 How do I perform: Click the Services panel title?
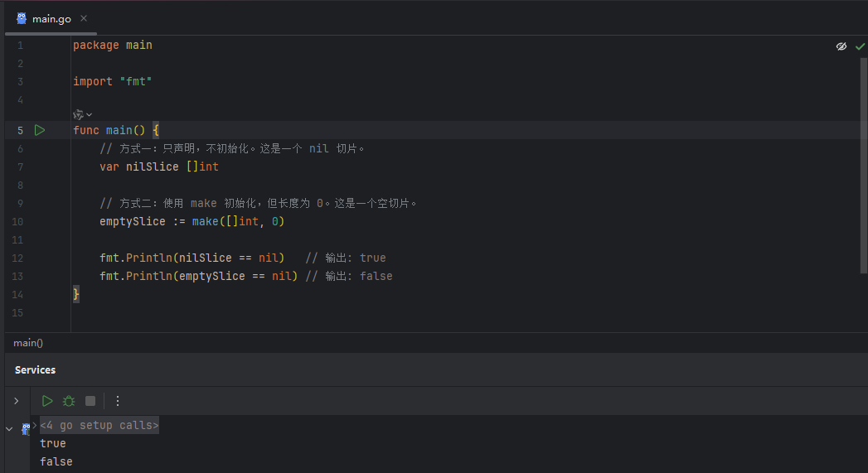[35, 370]
